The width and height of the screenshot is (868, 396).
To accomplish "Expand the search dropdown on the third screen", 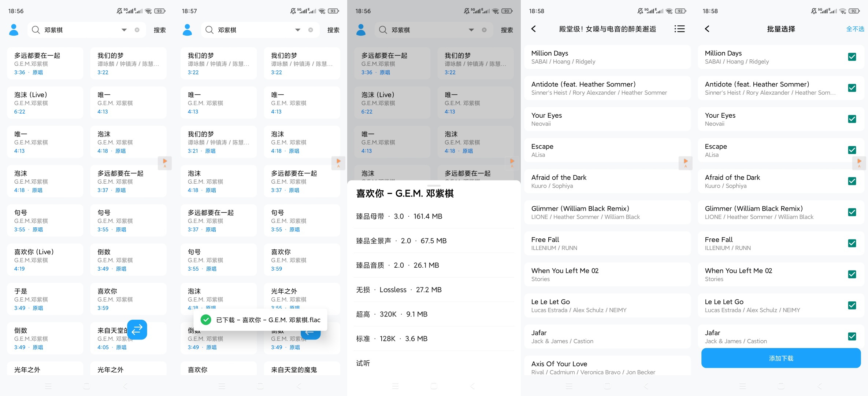I will pos(471,30).
